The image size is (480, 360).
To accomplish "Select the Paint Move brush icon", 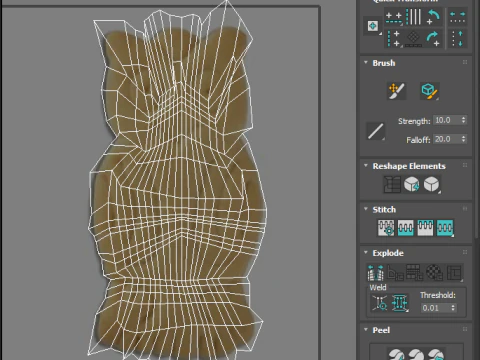I will [x=396, y=91].
